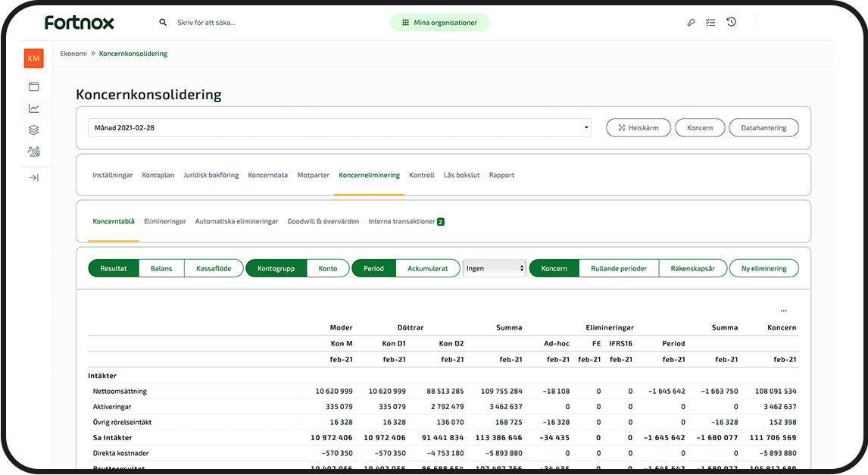Open the Ingen dropdown selector

tap(495, 268)
